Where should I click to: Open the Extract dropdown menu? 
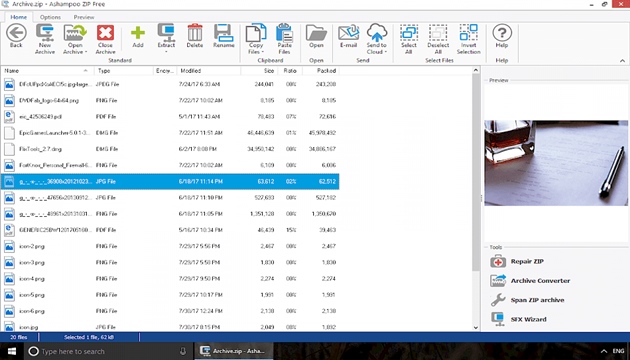click(x=166, y=52)
